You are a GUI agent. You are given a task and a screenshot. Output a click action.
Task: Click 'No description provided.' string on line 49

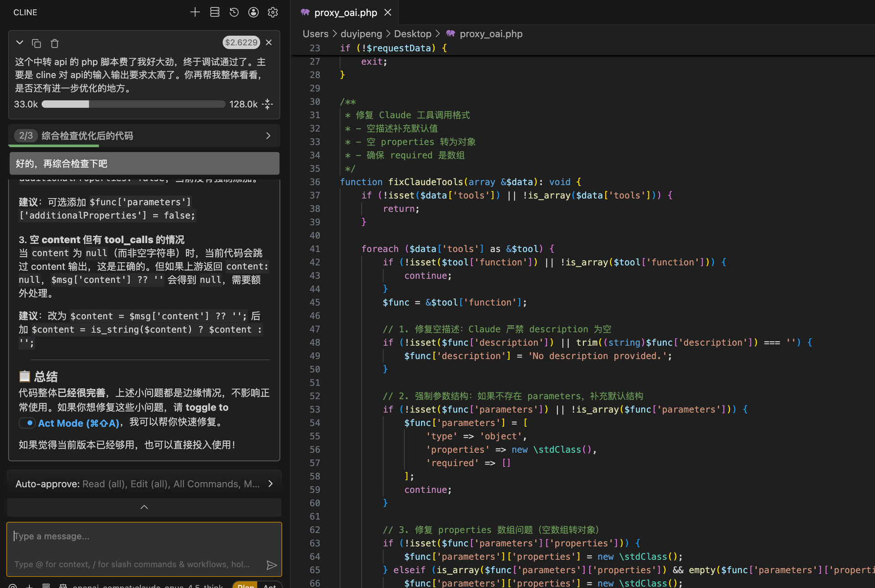click(x=597, y=356)
